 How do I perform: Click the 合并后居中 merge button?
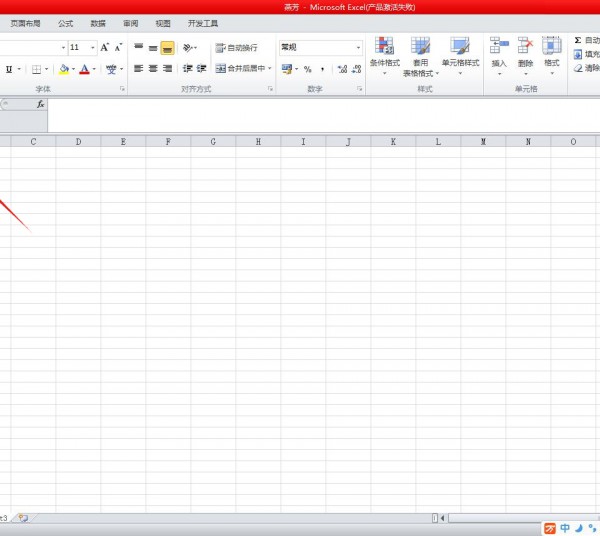[x=241, y=69]
